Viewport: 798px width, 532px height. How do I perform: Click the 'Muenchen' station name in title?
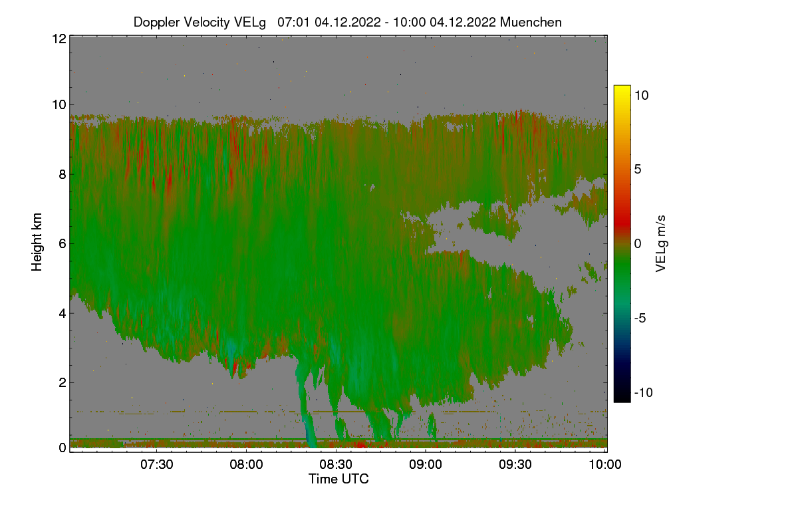pos(531,22)
